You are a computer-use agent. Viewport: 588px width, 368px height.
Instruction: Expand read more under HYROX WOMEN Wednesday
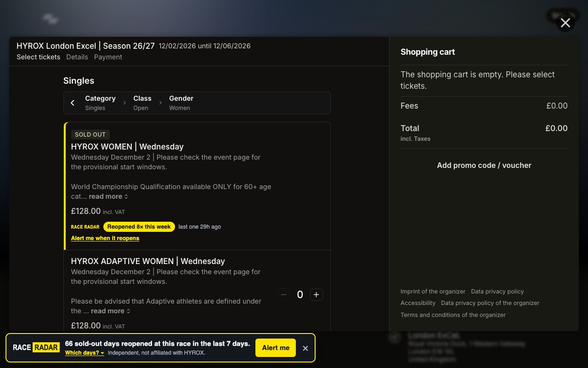[108, 196]
